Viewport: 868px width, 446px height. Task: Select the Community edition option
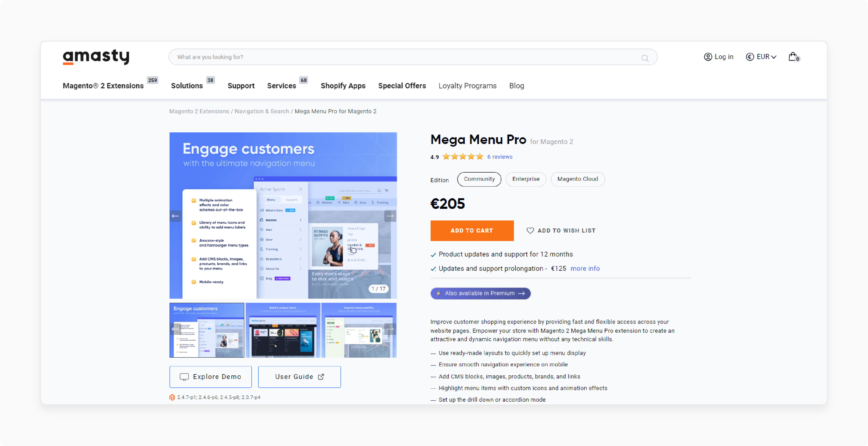(479, 179)
